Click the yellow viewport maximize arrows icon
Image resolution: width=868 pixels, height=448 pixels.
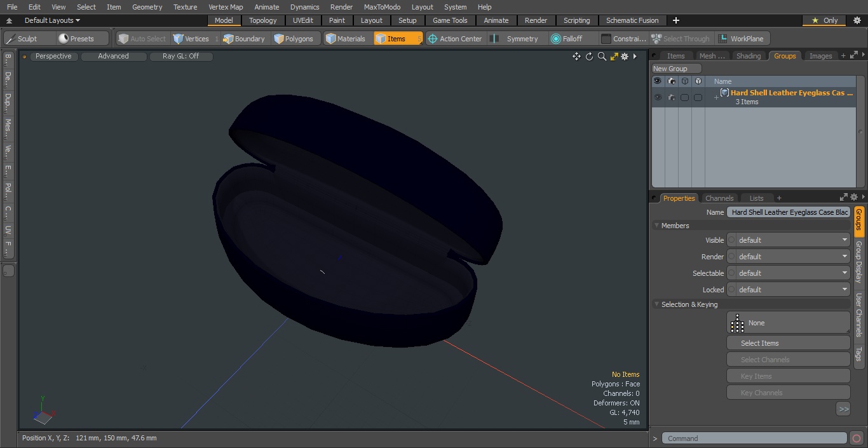point(614,57)
